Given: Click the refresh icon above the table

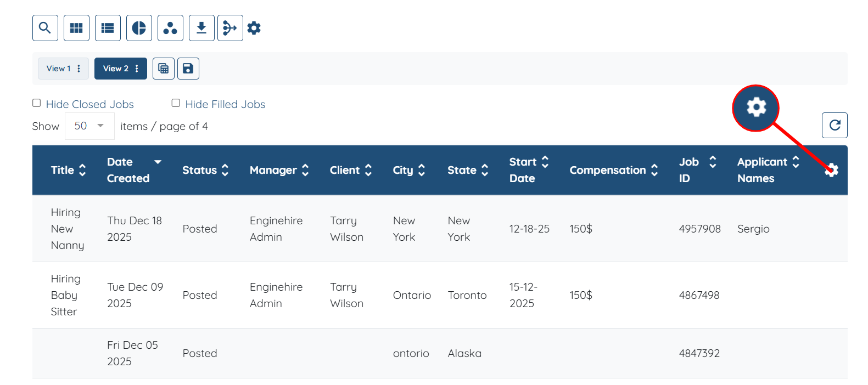Looking at the screenshot, I should (x=834, y=126).
